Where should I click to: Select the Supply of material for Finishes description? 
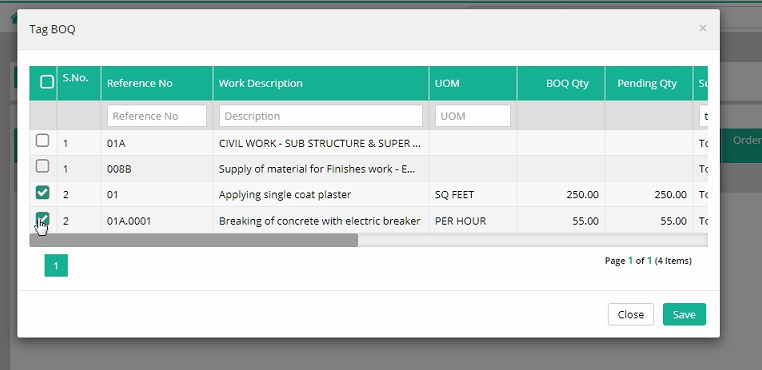tap(317, 169)
